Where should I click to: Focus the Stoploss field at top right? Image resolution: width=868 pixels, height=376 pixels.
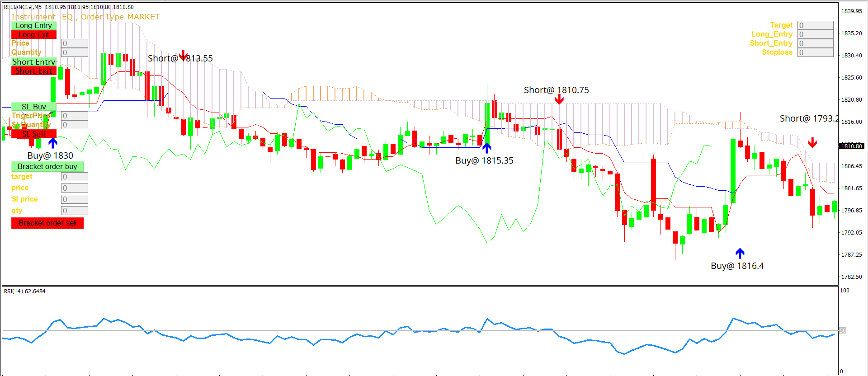[x=816, y=52]
